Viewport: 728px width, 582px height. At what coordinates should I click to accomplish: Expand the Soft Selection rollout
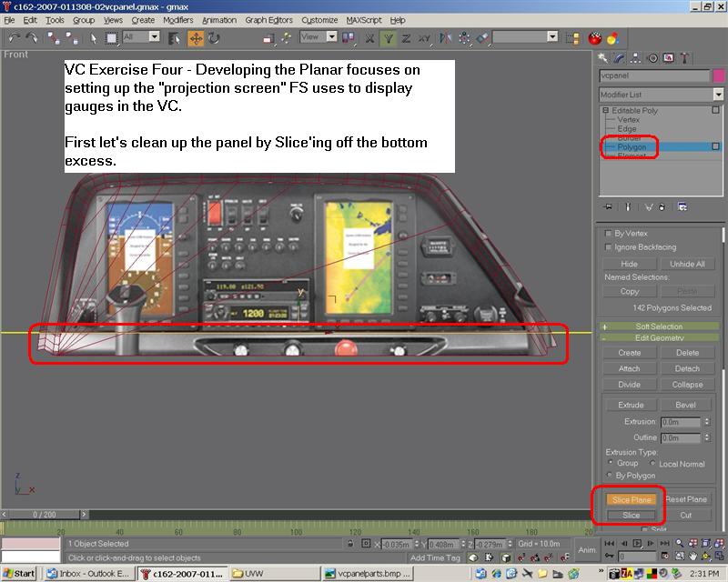(x=659, y=326)
